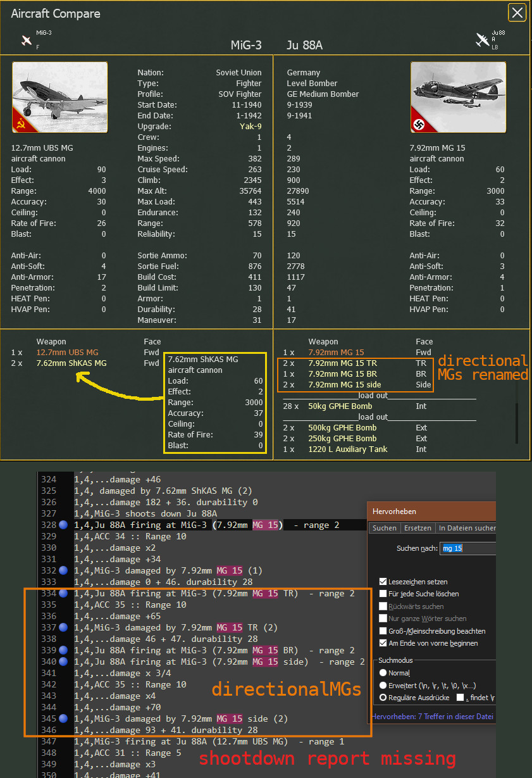Close the Aircraft Compare window
The height and width of the screenshot is (778, 532).
(517, 12)
